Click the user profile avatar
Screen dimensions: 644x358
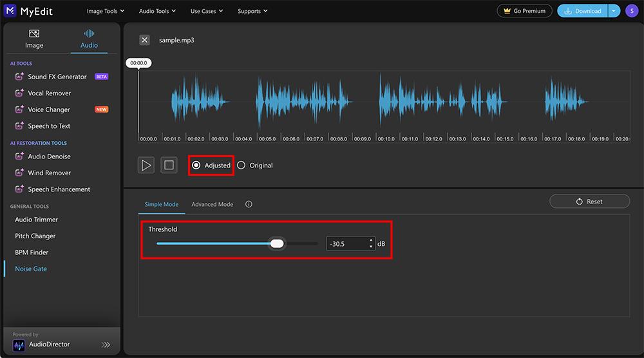(x=631, y=11)
